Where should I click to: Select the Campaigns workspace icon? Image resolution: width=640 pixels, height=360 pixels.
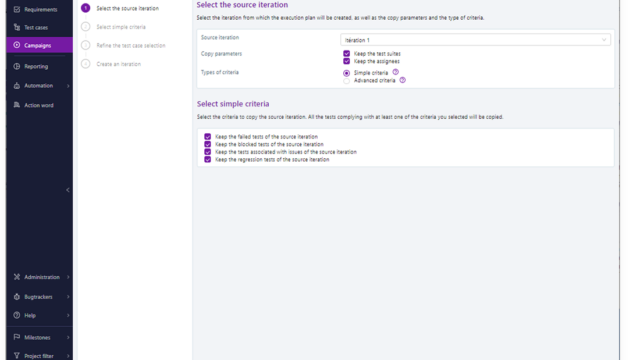[x=17, y=45]
